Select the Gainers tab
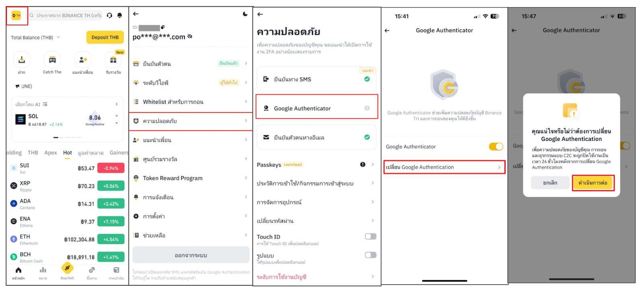644x290 pixels. pos(119,153)
